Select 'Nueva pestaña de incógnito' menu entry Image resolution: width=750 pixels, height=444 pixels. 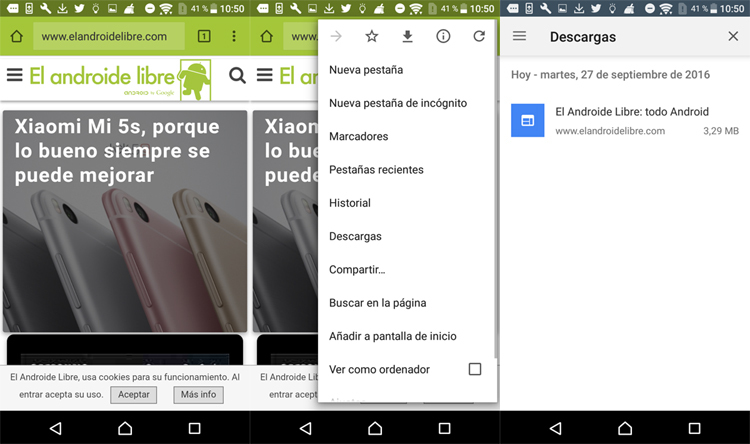coord(397,103)
